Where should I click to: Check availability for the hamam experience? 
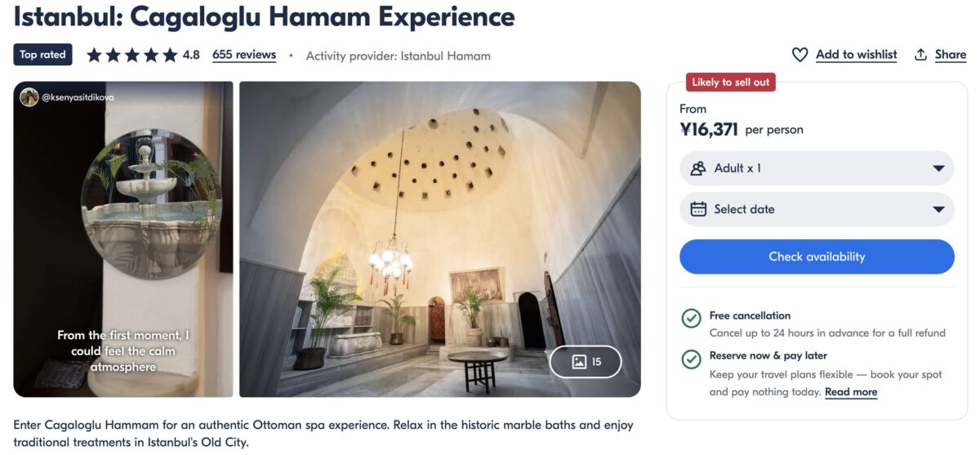(x=817, y=256)
